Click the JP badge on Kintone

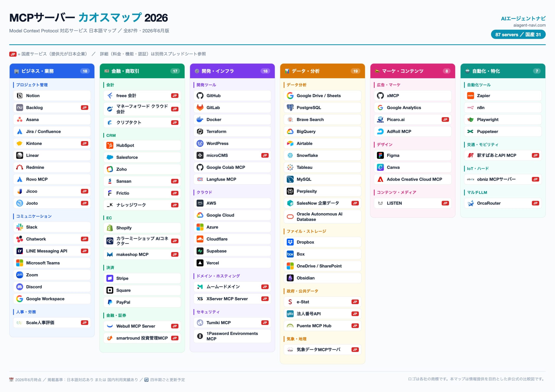84,144
